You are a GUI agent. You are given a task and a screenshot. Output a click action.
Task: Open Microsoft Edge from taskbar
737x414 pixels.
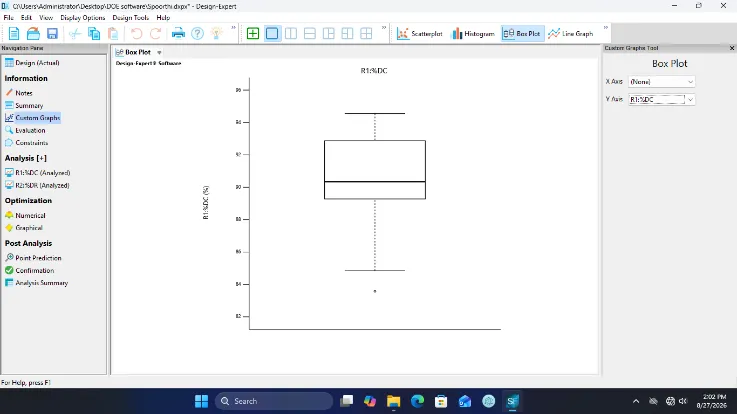click(x=417, y=401)
